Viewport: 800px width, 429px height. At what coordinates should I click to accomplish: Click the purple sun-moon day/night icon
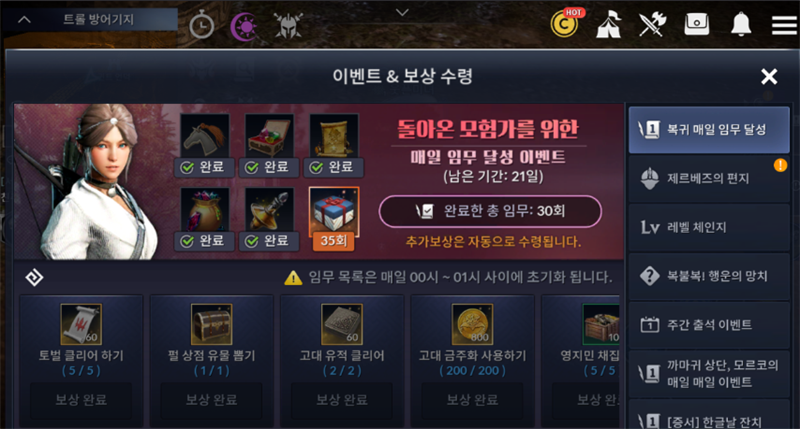coord(244,26)
